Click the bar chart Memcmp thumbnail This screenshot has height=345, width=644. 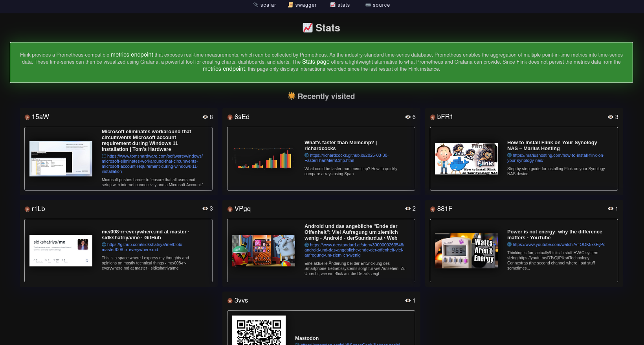point(264,159)
